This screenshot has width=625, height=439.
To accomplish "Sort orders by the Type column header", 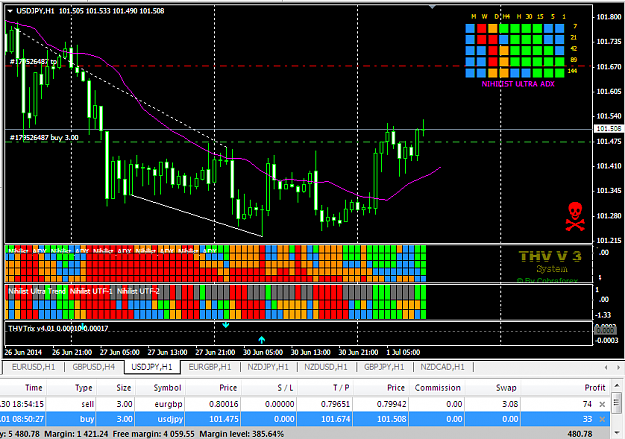I will coord(84,388).
